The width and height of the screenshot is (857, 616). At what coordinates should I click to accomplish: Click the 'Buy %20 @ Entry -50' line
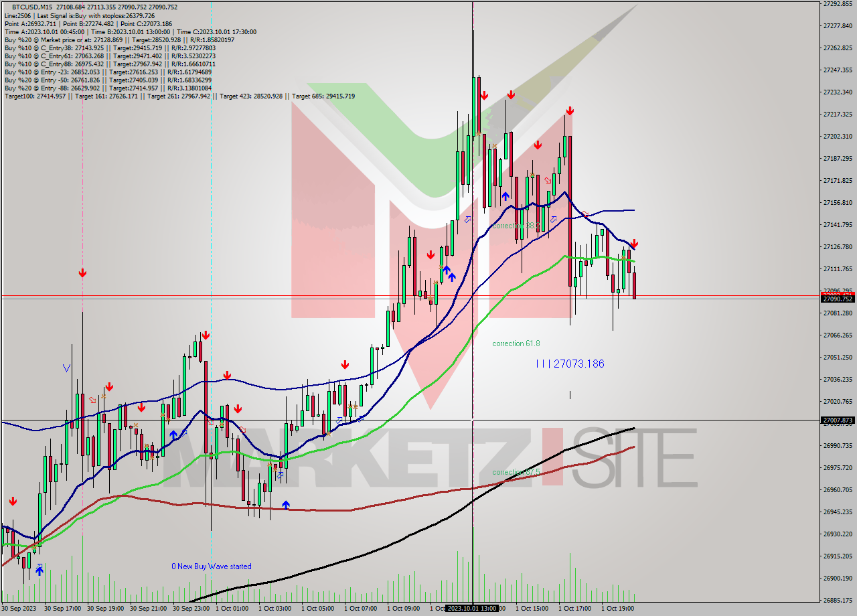point(108,80)
